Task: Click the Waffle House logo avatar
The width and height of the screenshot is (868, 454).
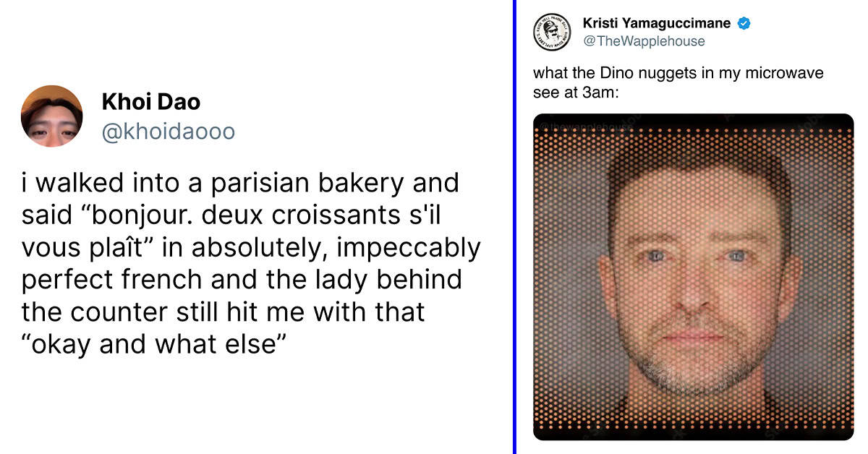Action: [553, 32]
